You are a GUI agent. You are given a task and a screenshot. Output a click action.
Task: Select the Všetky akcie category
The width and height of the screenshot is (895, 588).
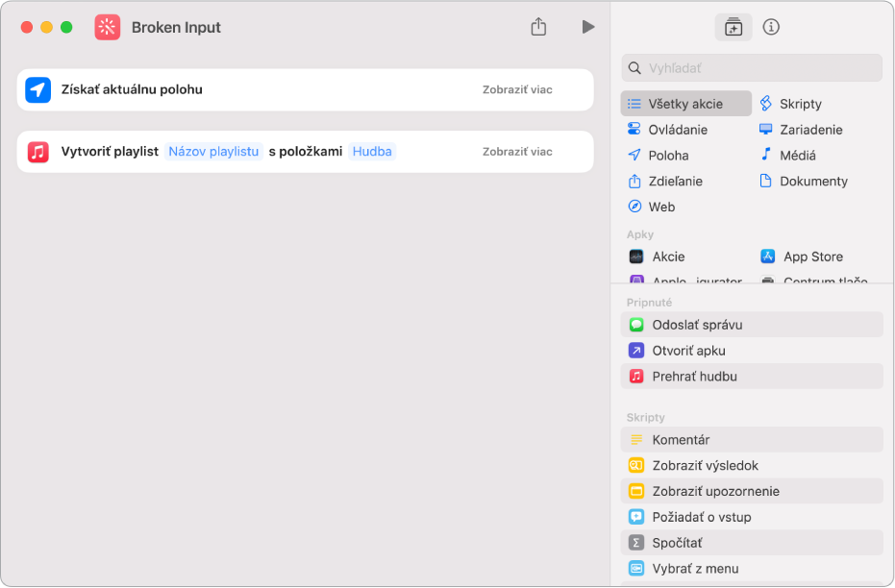(x=685, y=104)
